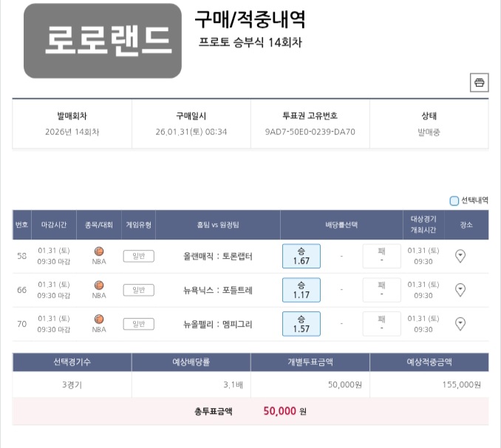Open venue pin for 뉴욕닉스 game

[x=460, y=290]
